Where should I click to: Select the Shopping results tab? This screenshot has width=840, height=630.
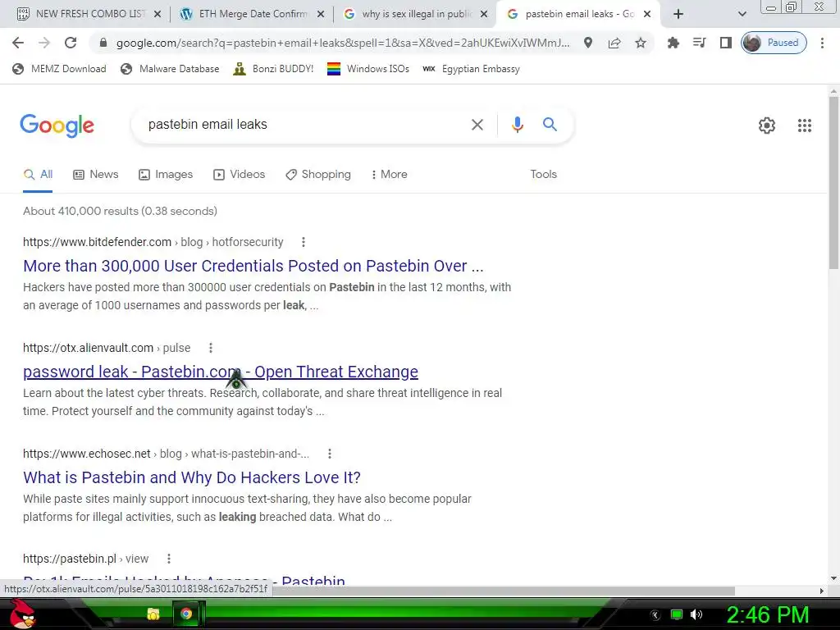[x=318, y=175]
